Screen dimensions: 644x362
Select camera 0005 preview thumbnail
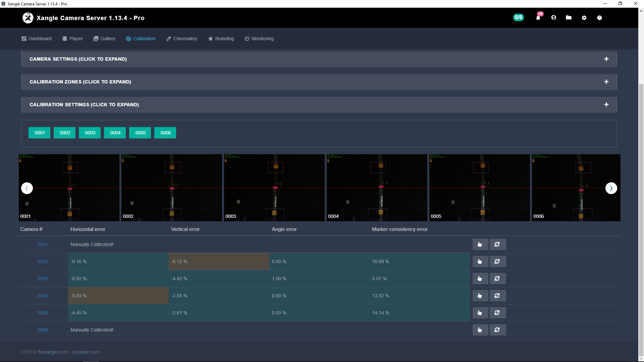pos(480,188)
